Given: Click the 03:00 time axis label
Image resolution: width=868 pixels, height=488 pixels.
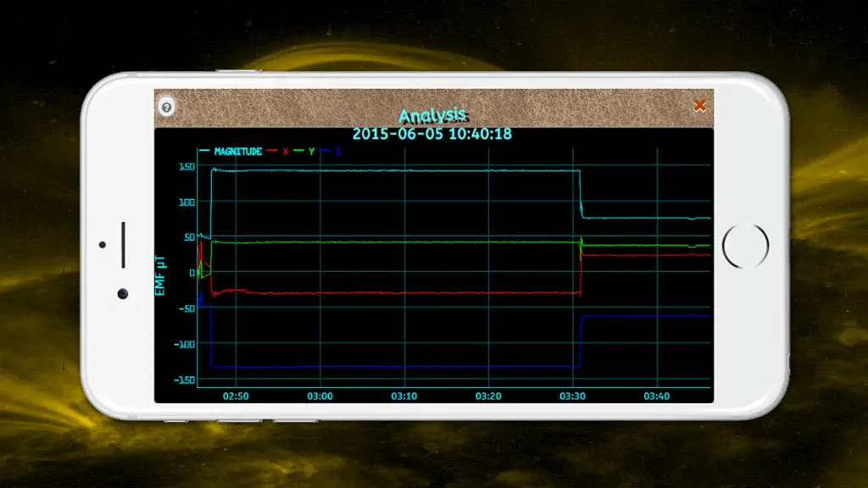Looking at the screenshot, I should [x=320, y=396].
